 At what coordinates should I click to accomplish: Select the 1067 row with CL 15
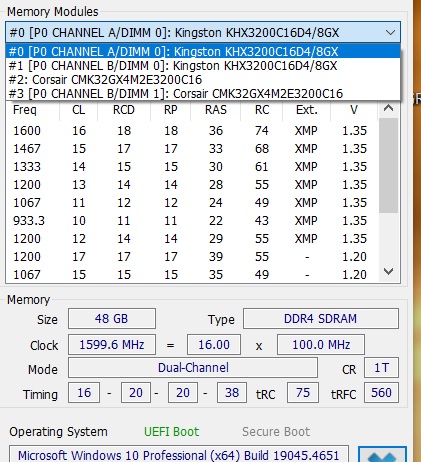[192, 275]
